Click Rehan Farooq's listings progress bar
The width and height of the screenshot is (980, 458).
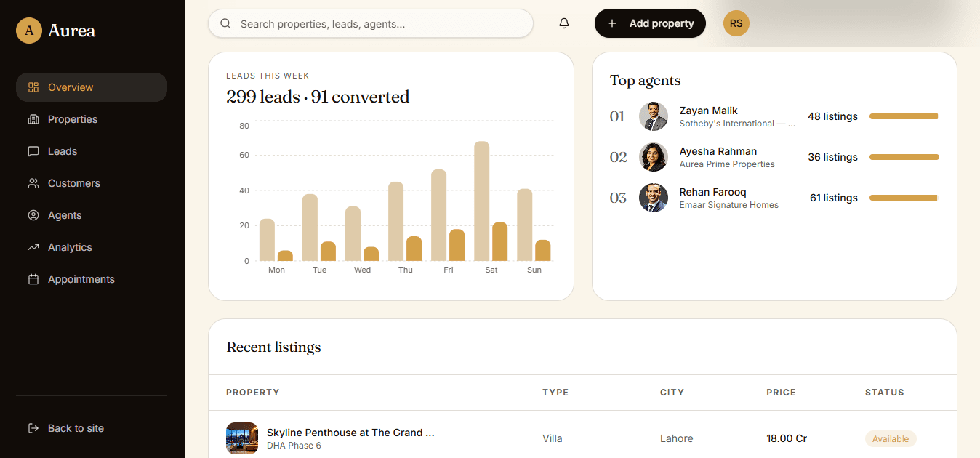click(904, 198)
